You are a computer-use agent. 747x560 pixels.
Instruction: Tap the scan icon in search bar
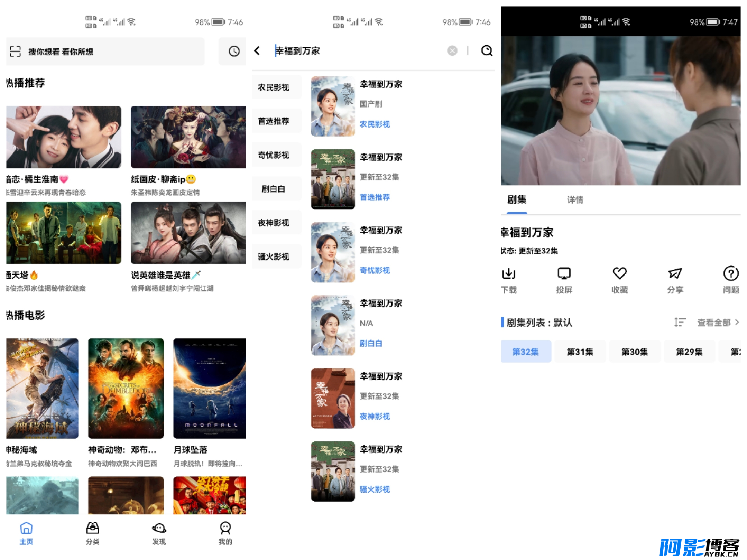click(x=15, y=52)
